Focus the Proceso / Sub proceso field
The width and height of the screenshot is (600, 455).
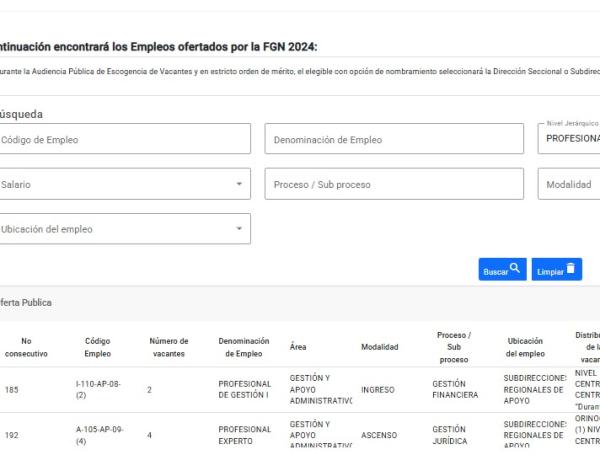394,184
